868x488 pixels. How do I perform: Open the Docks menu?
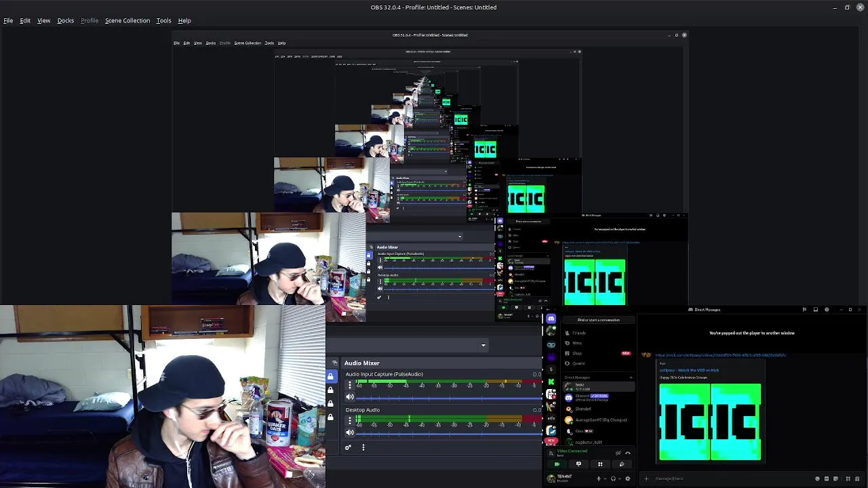pos(66,20)
